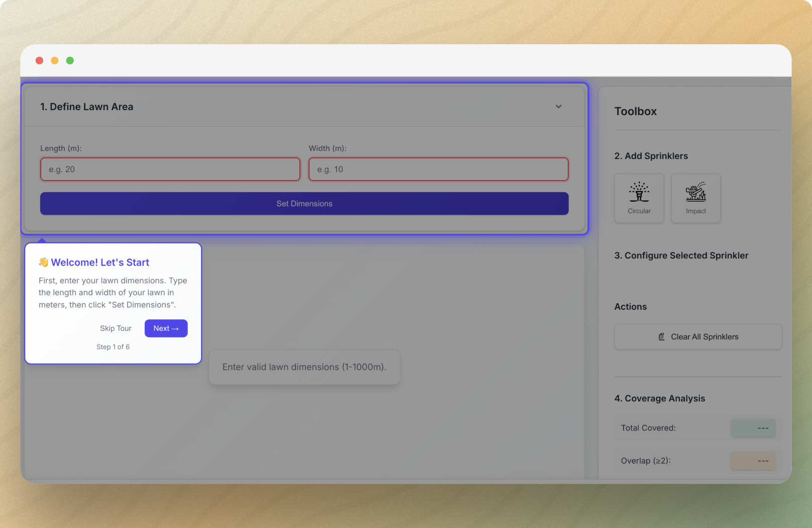Select the Impact sprinkler tool
This screenshot has width=812, height=528.
[695, 198]
